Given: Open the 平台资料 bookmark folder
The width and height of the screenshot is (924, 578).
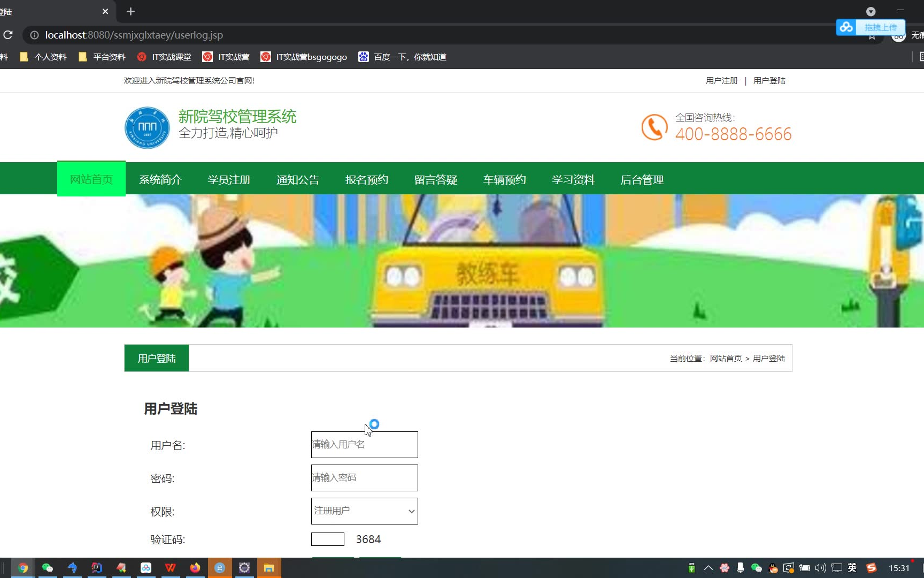Looking at the screenshot, I should pos(102,57).
